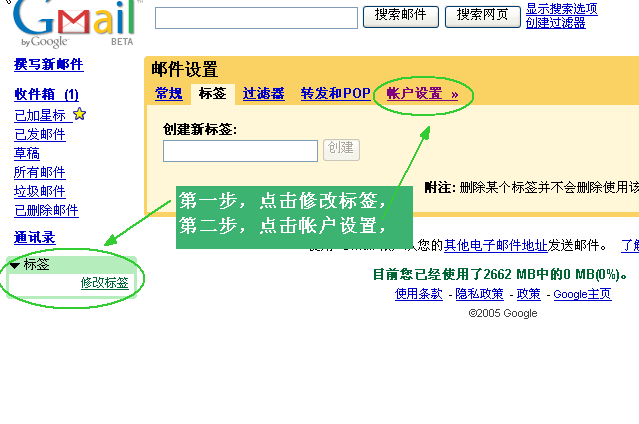Switch to the 常规 settings tab
Viewport: 639px width, 424px height.
(169, 94)
